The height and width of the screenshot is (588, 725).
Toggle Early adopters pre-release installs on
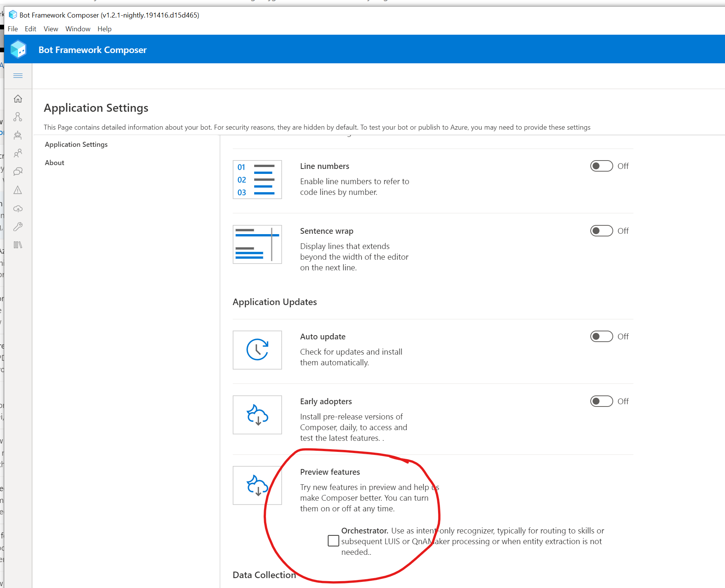click(601, 401)
